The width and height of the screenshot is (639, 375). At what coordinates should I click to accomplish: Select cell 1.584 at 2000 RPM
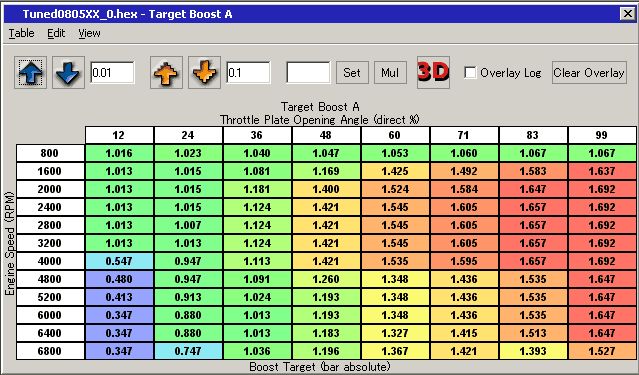464,189
